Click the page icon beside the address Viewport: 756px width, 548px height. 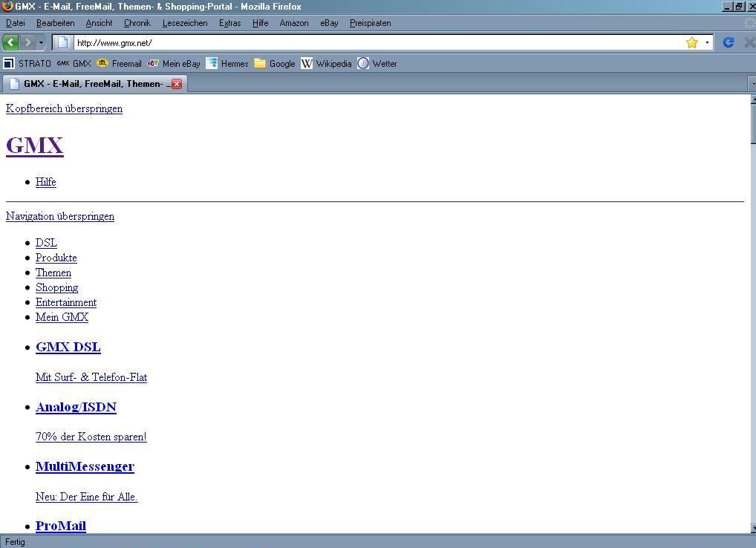coord(62,42)
